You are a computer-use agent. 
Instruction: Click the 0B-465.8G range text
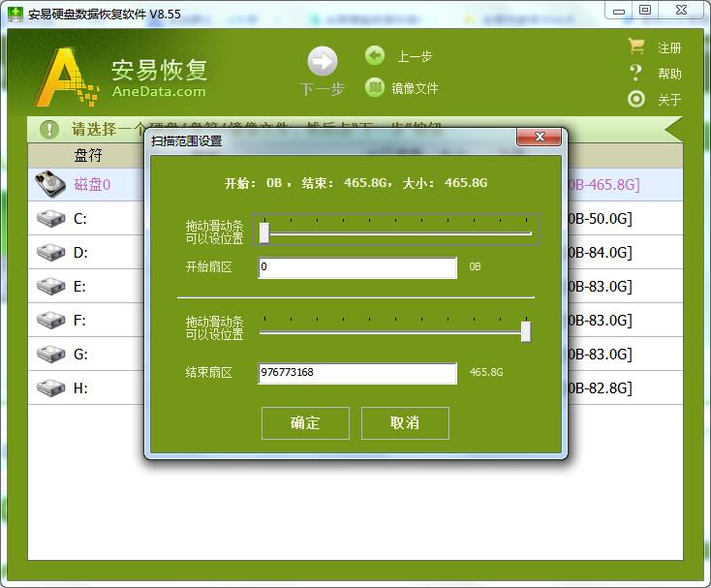coord(604,185)
